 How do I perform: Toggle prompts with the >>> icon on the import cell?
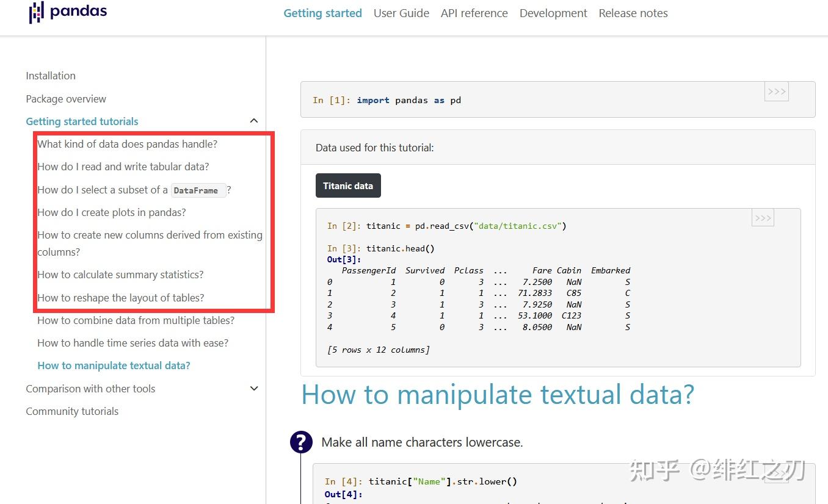tap(776, 91)
